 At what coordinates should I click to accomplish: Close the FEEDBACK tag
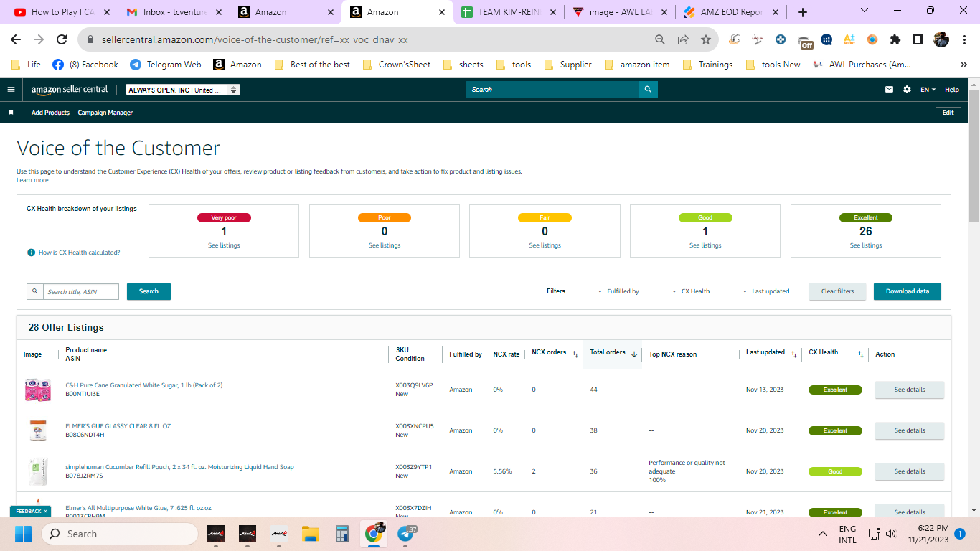click(46, 512)
